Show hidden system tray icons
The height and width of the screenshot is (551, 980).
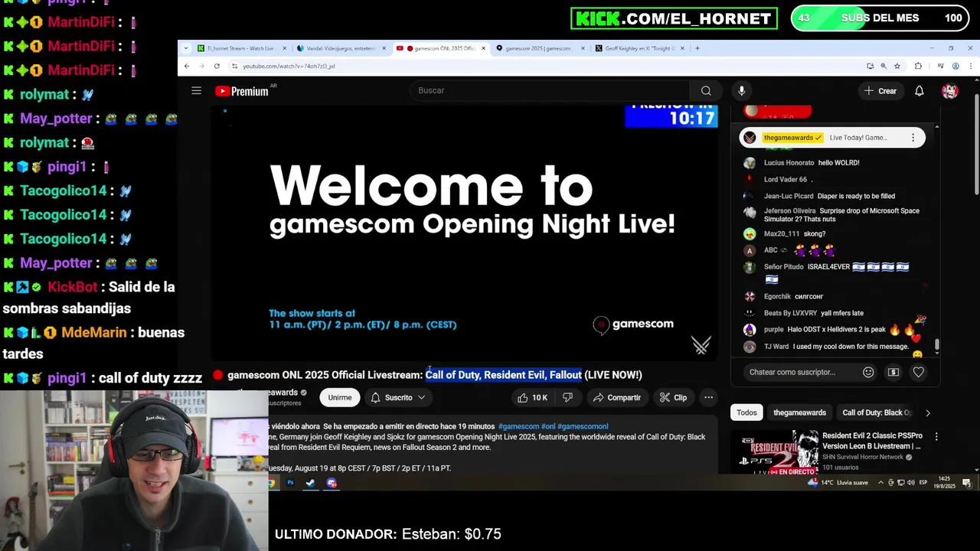(x=880, y=483)
